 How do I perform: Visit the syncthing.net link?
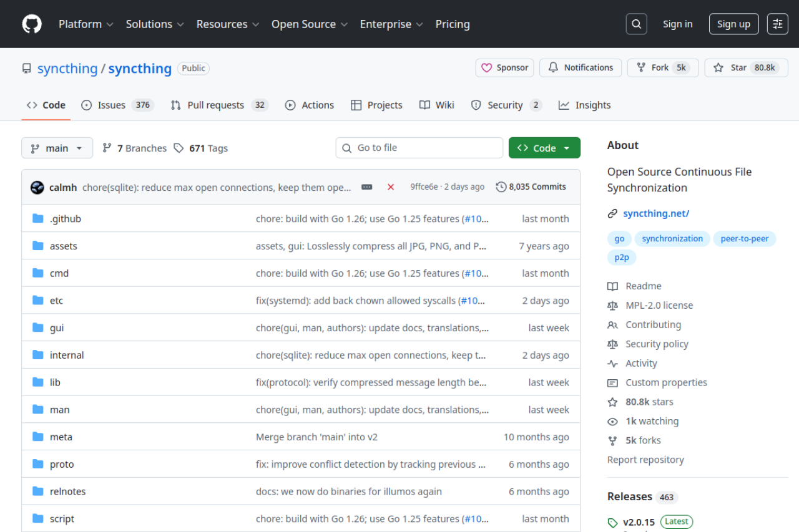(656, 213)
